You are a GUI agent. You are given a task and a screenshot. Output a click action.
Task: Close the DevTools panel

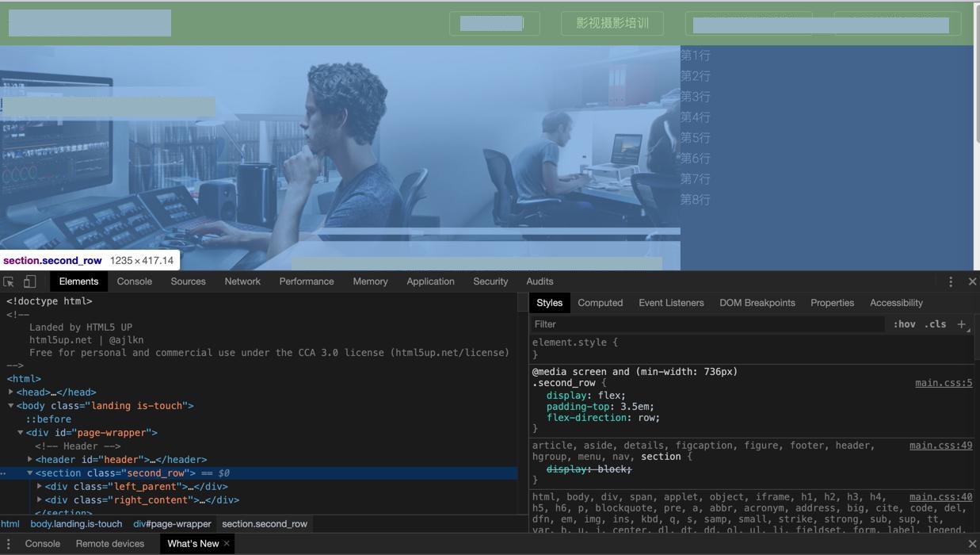tap(972, 281)
